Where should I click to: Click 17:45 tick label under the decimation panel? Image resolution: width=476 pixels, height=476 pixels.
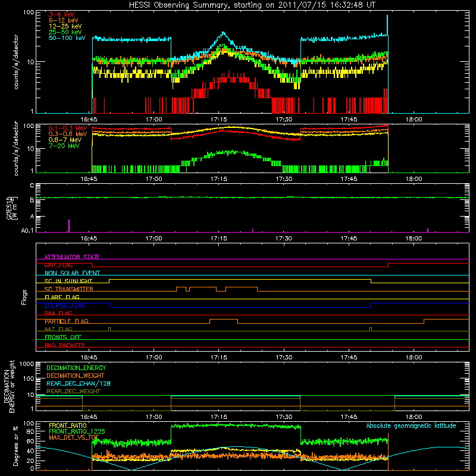point(349,417)
